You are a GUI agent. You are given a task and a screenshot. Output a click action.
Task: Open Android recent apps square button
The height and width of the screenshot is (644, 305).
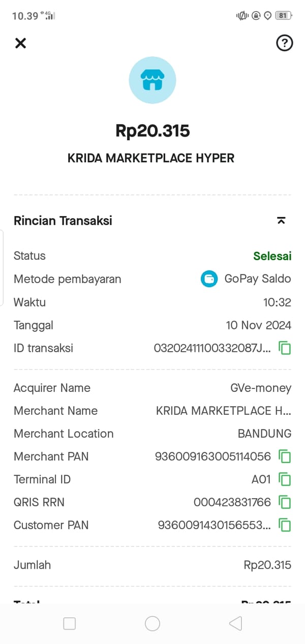pyautogui.click(x=70, y=624)
